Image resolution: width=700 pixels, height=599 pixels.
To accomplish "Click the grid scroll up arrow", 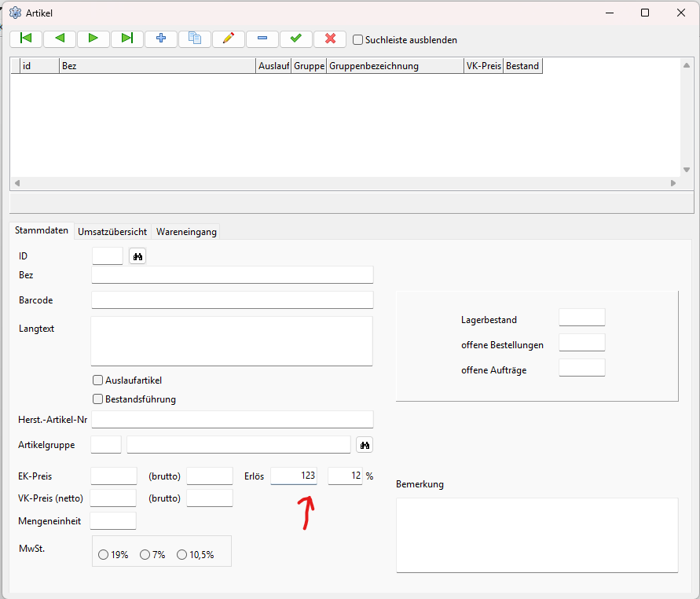I will pos(687,65).
